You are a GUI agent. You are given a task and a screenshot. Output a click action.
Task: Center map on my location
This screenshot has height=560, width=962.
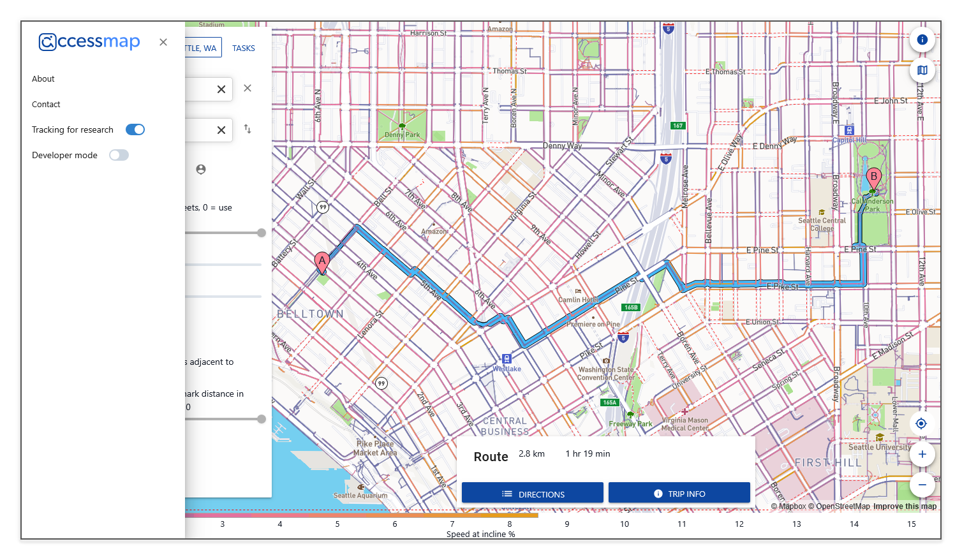921,424
